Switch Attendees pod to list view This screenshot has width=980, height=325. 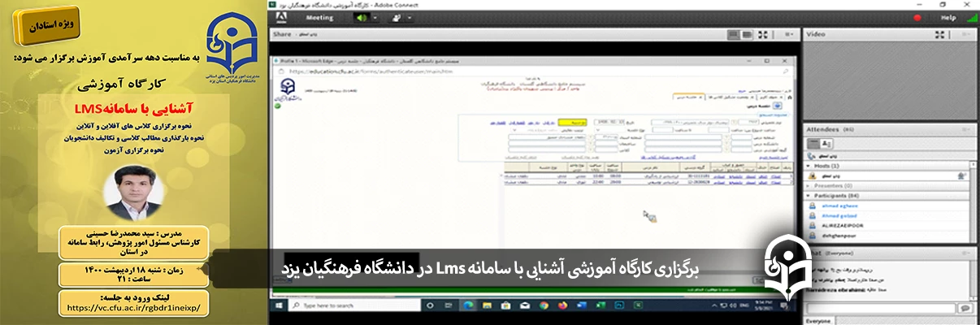[813, 143]
